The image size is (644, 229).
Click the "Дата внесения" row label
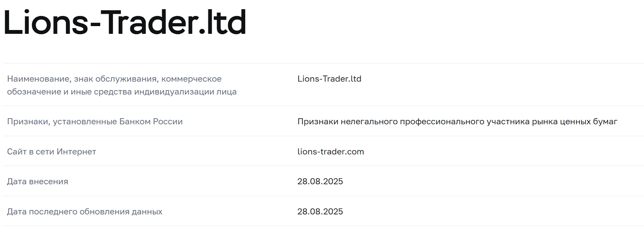(x=37, y=182)
